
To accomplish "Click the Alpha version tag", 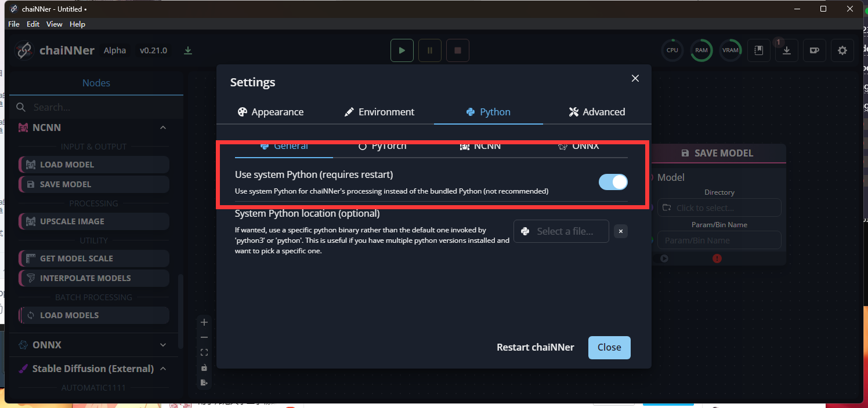I will pyautogui.click(x=115, y=50).
